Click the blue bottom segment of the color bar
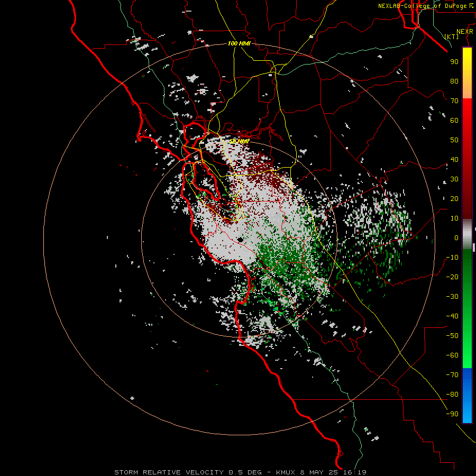476x476 pixels. tap(467, 395)
